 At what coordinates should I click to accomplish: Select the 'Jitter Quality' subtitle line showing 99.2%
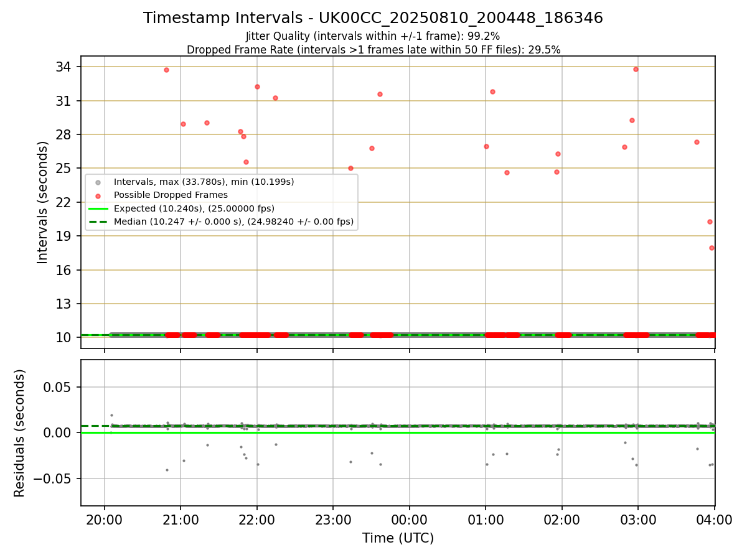pos(373,36)
